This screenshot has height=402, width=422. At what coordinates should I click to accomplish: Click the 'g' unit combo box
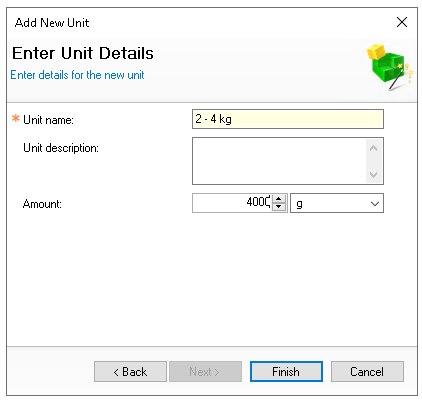pyautogui.click(x=337, y=203)
